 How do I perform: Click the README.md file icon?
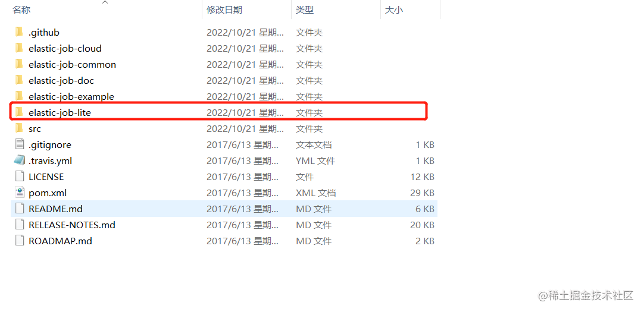(x=19, y=209)
